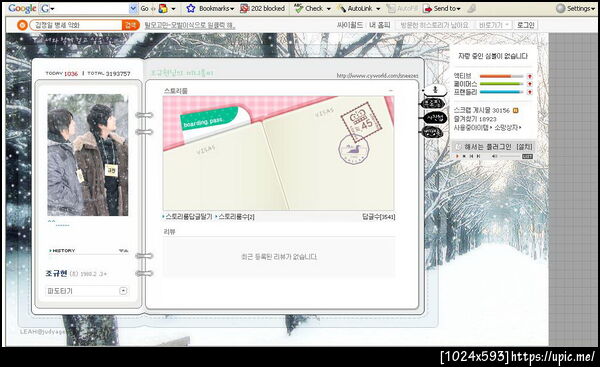This screenshot has height=367, width=600.
Task: Click the orange N badge icon
Action: 515,110
